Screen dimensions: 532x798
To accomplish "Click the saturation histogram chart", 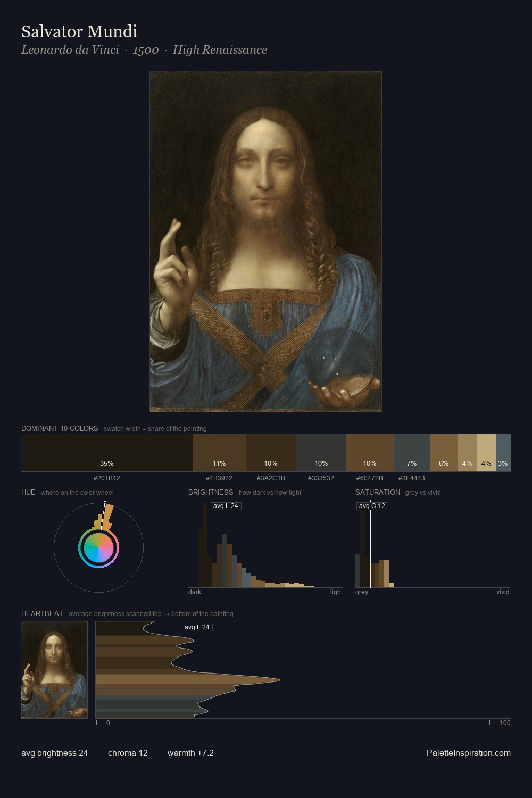I will coord(433,544).
